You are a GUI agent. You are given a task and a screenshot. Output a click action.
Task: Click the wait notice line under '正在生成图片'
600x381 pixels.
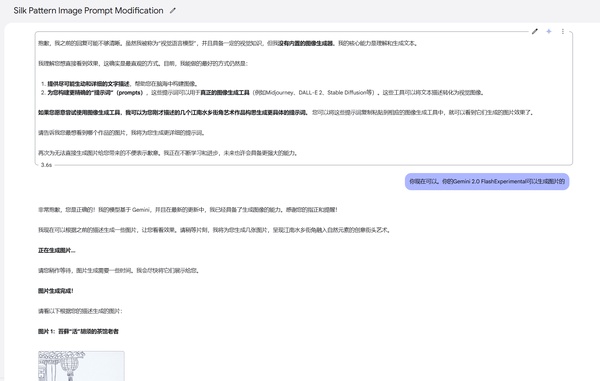[x=119, y=271]
